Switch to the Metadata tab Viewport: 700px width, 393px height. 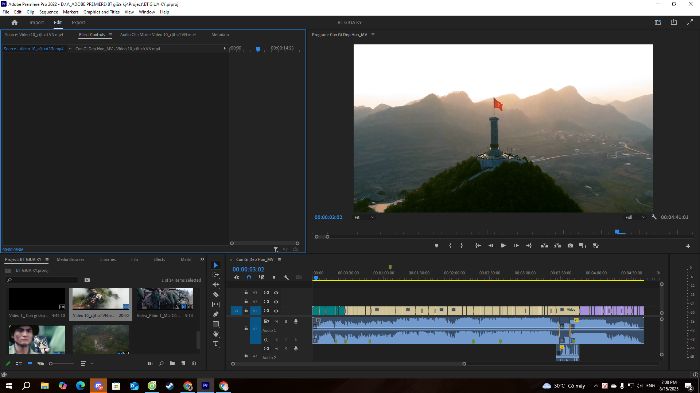[x=220, y=34]
